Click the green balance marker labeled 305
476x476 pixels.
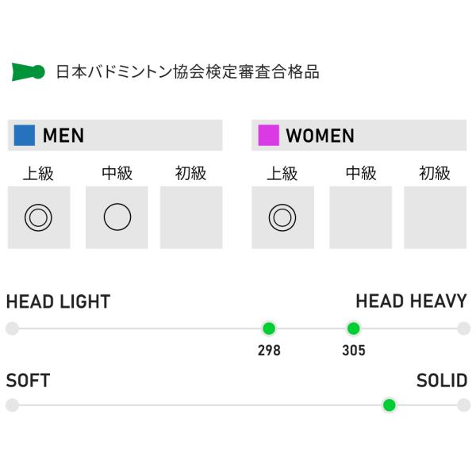pos(353,328)
